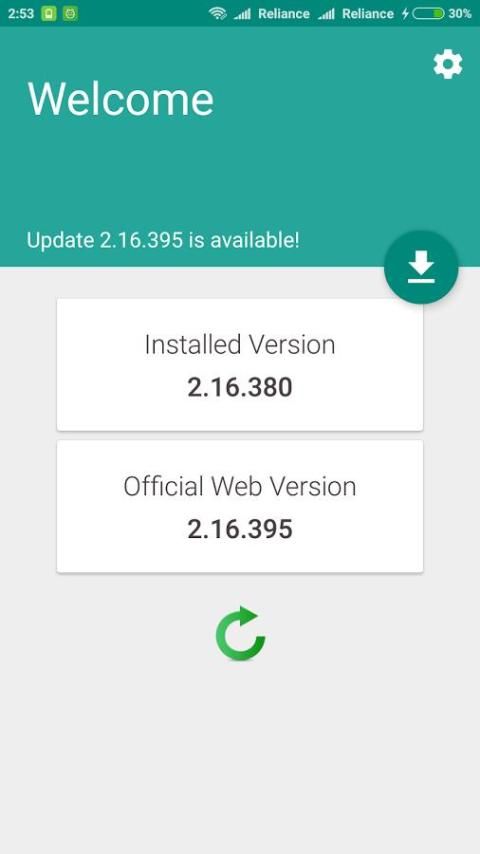Tap installed version number 2.16.380
Image resolution: width=480 pixels, height=854 pixels.
pos(240,387)
